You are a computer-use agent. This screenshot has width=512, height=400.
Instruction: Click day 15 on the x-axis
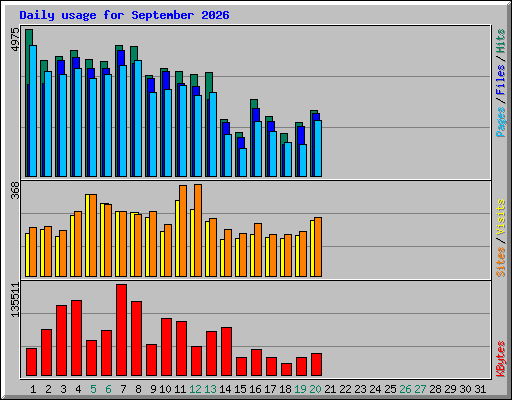(x=240, y=389)
